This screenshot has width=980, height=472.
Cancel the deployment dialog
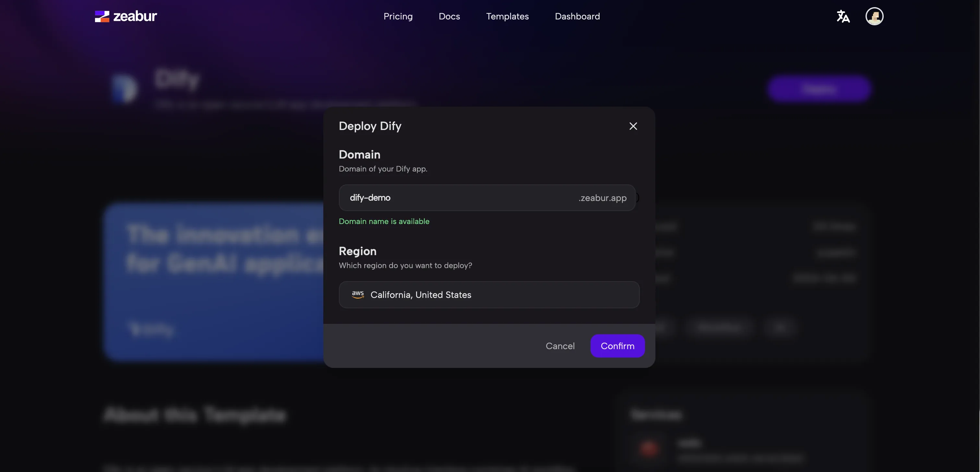(560, 346)
